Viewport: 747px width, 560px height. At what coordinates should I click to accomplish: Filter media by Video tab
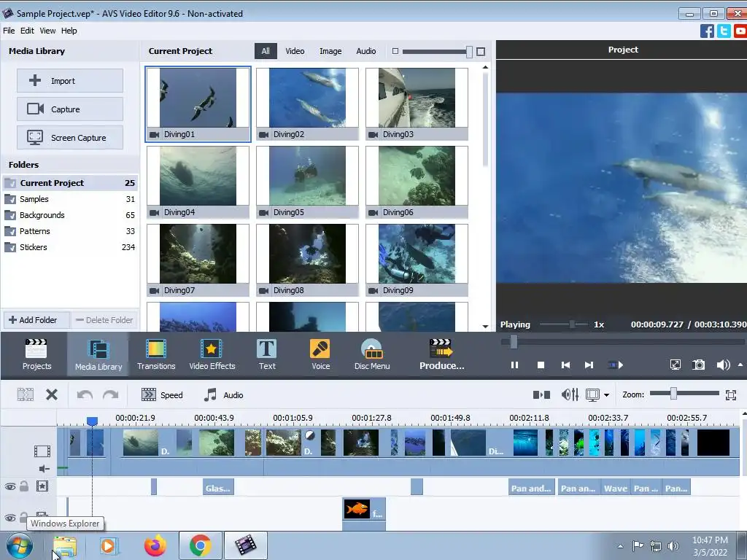click(295, 51)
